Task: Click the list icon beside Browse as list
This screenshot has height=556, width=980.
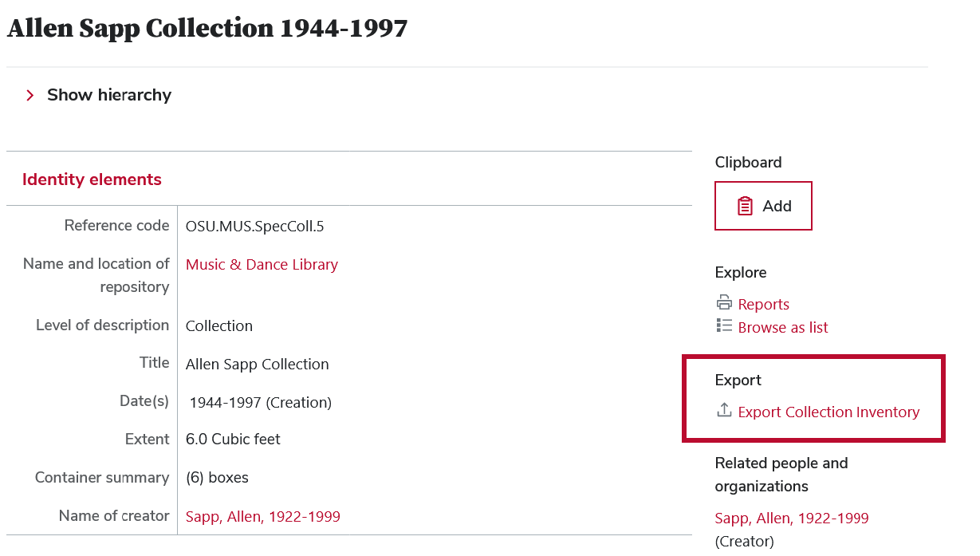Action: coord(724,325)
